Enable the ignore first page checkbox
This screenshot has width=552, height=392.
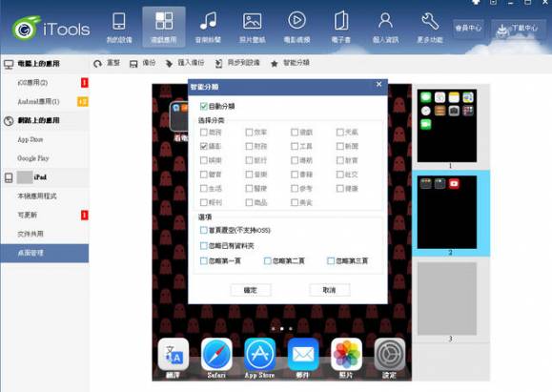tap(203, 261)
